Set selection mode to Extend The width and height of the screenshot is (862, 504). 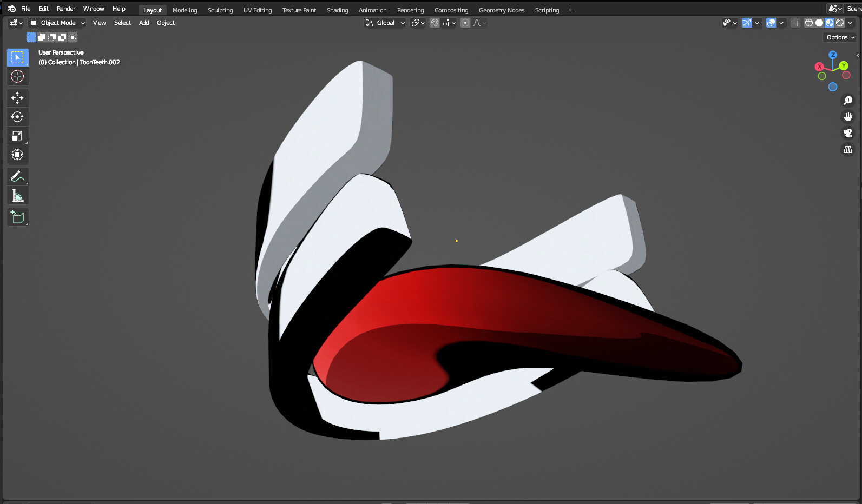(x=42, y=37)
